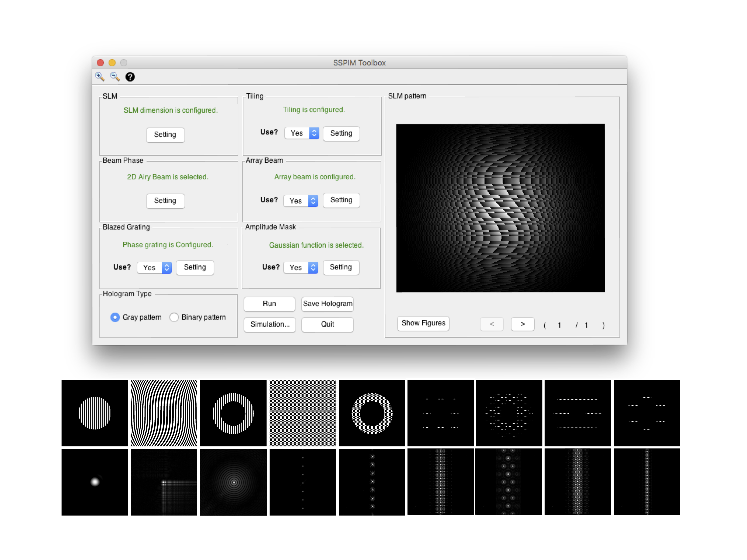Open the Array Beam Use dropdown

[x=301, y=201]
